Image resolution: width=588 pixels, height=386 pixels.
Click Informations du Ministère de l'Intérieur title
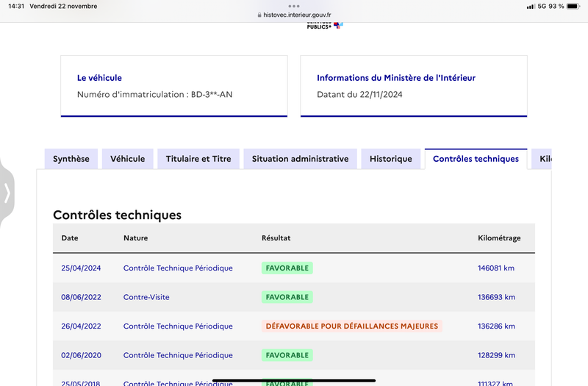[x=396, y=78]
